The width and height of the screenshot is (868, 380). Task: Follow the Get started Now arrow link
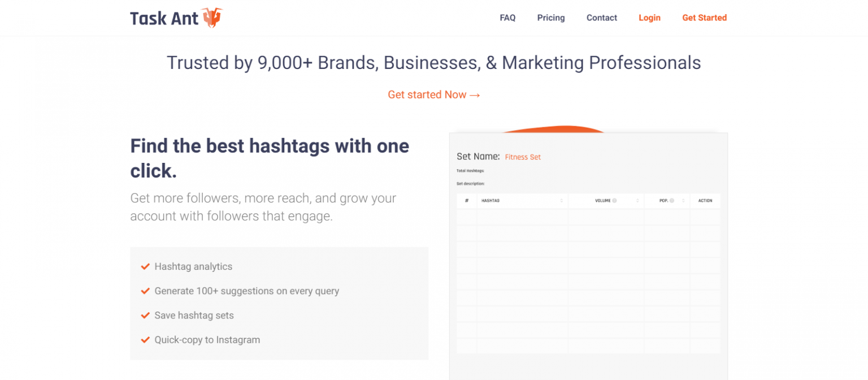tap(434, 94)
